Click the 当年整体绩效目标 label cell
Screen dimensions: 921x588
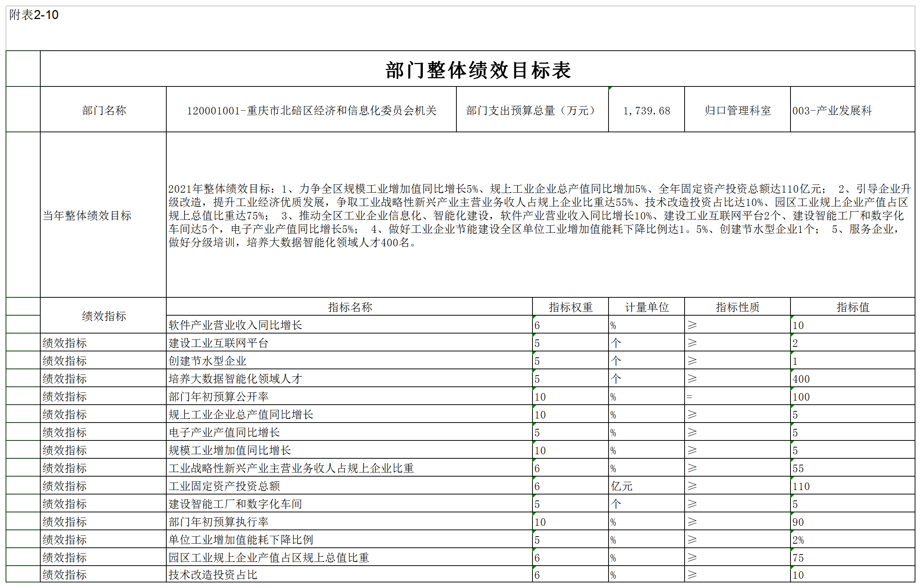coord(103,215)
